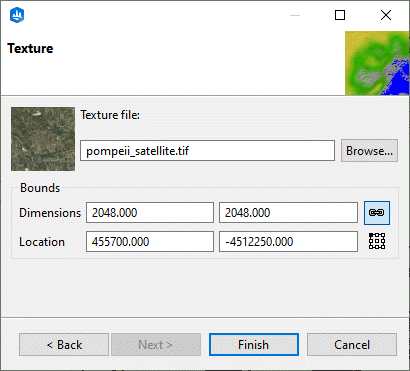
Task: Close the Texture dialog window
Action: coord(386,15)
